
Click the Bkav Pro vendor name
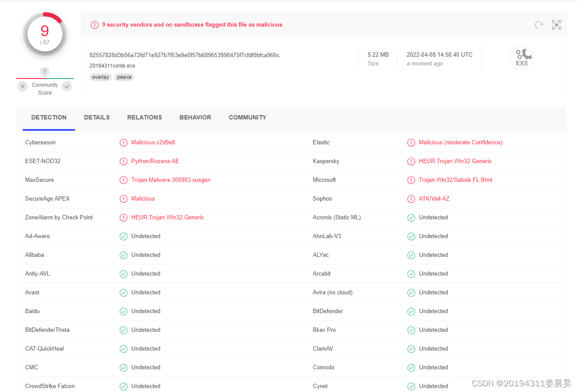[x=324, y=330]
